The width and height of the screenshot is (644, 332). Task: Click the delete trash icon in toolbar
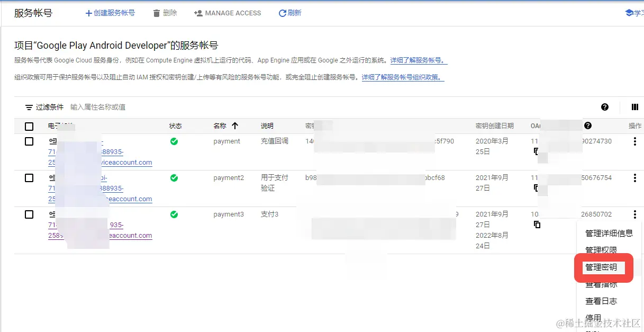pos(157,13)
